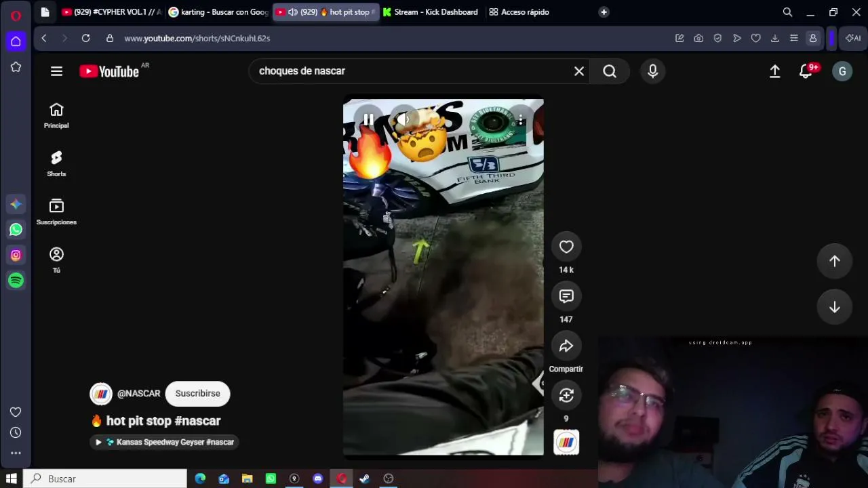Open the Tú profile section
This screenshot has width=868, height=488.
point(56,260)
